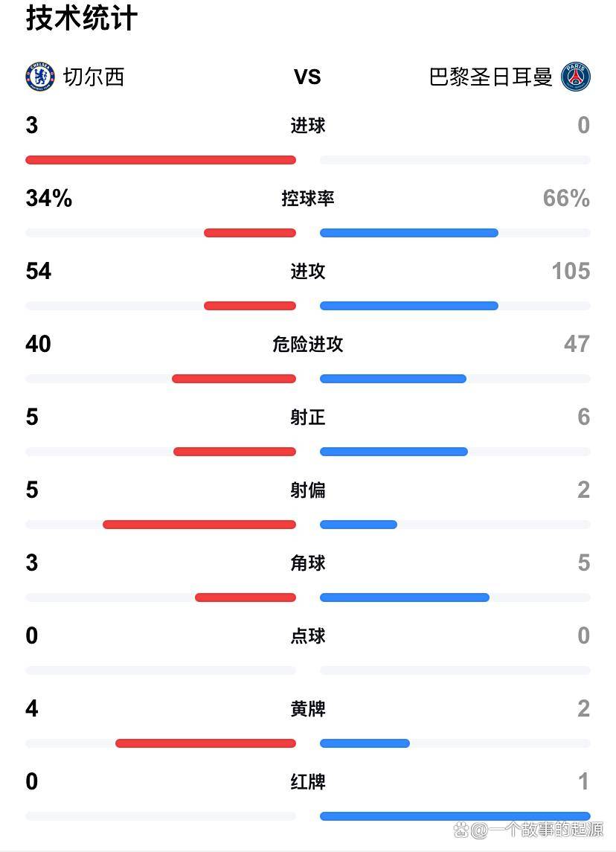Image resolution: width=616 pixels, height=852 pixels.
Task: Click the blue 红牌 bar for PSG
Action: [455, 816]
